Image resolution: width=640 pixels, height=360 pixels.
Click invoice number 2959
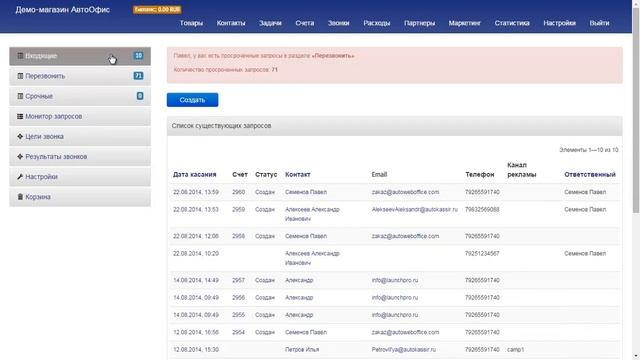[x=238, y=209]
